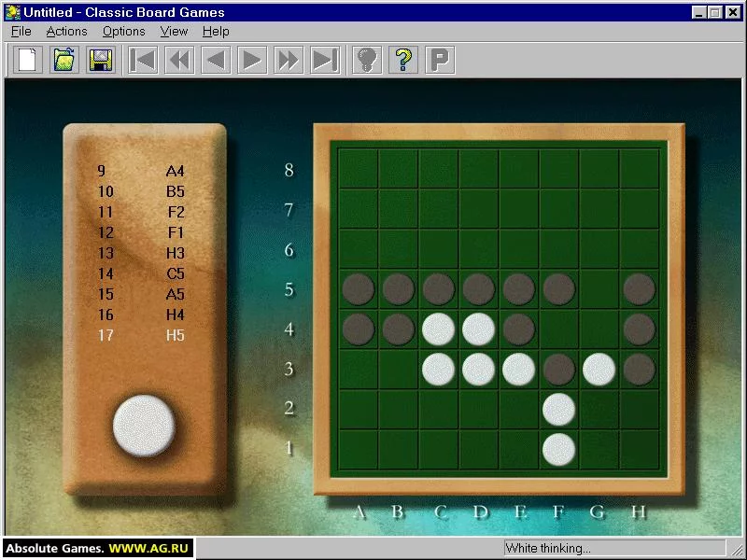Maximize the Classic Board Games window
The width and height of the screenshot is (747, 560).
coord(714,12)
